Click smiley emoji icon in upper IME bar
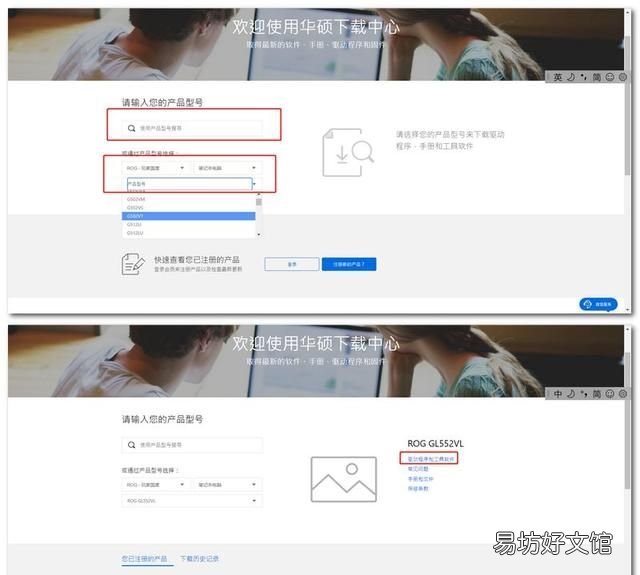 pyautogui.click(x=610, y=77)
